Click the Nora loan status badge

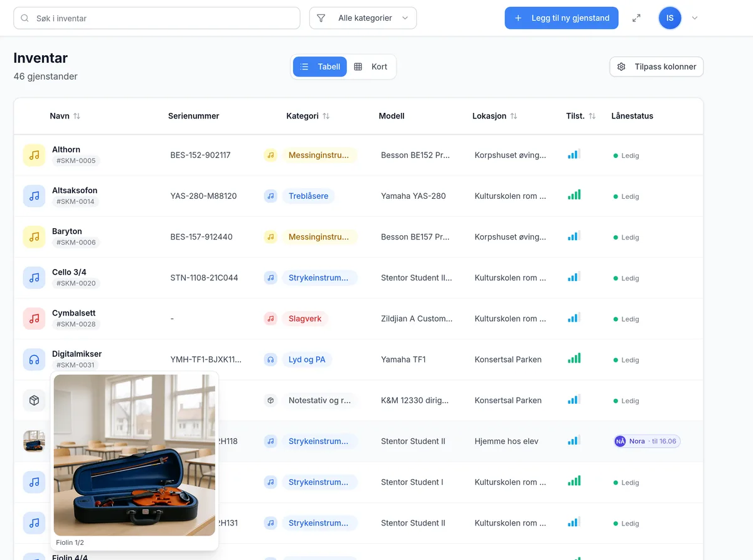click(x=647, y=441)
